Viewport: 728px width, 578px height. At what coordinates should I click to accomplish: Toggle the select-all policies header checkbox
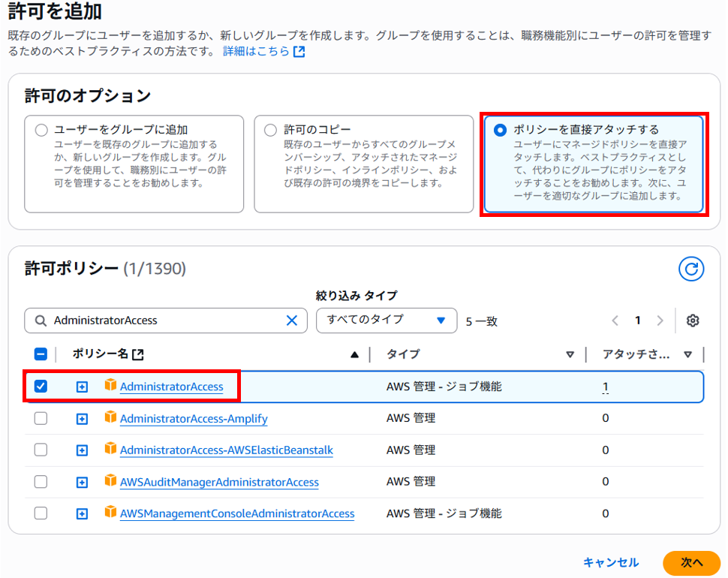click(x=41, y=354)
